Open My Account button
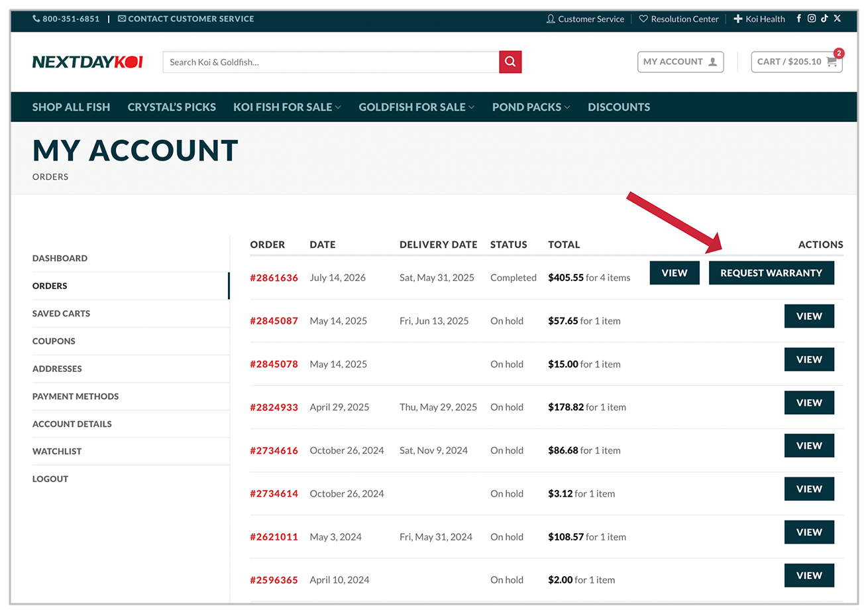The image size is (868, 614). (x=680, y=62)
